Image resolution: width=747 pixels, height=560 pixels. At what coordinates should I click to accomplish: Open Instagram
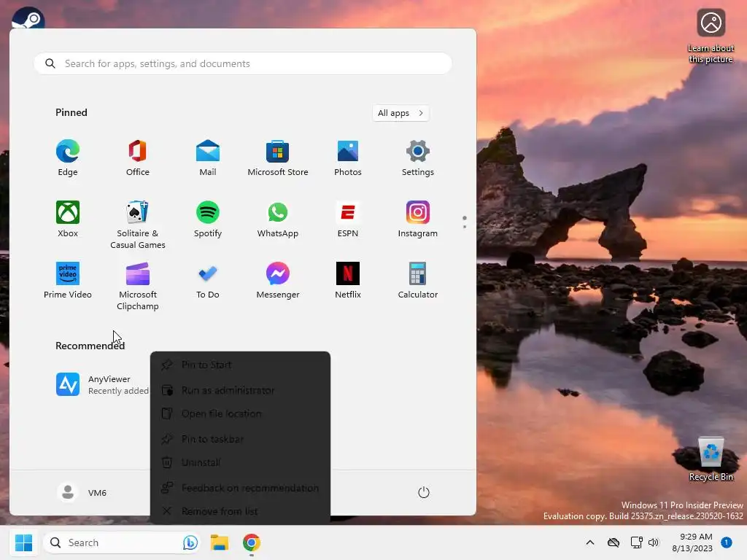[418, 219]
